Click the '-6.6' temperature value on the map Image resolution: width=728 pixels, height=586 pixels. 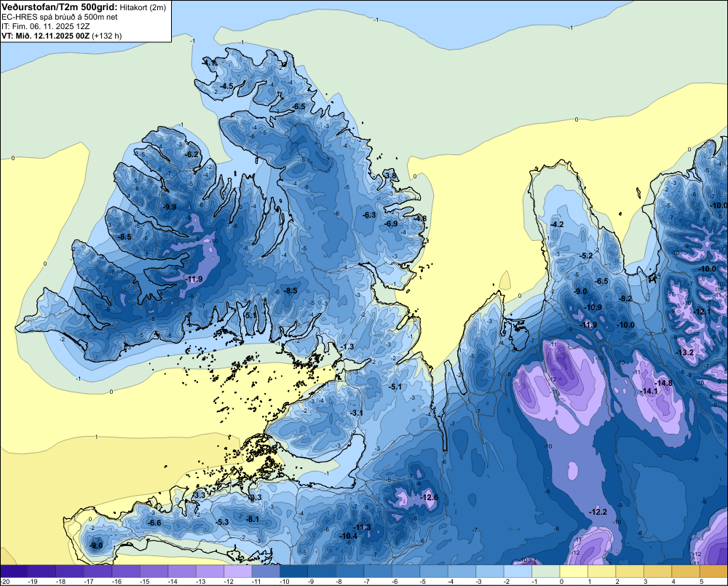pos(154,523)
